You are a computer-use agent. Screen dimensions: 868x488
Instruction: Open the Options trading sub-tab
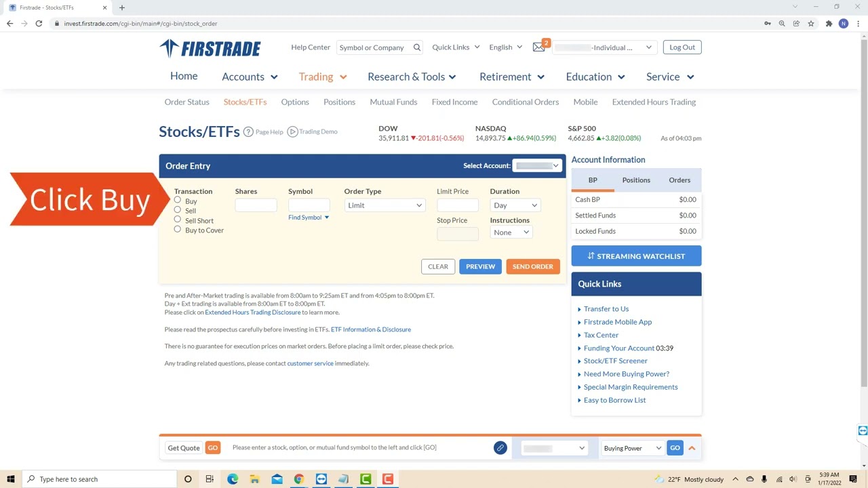(295, 102)
